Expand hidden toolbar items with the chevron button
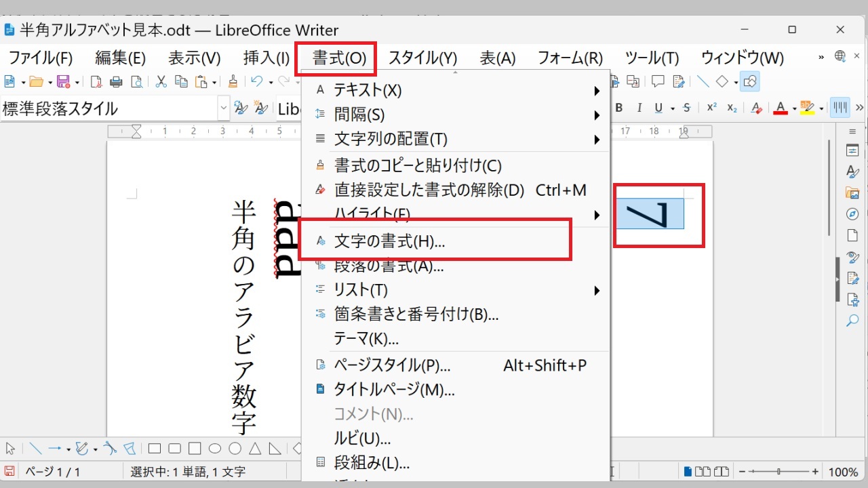 pyautogui.click(x=860, y=107)
